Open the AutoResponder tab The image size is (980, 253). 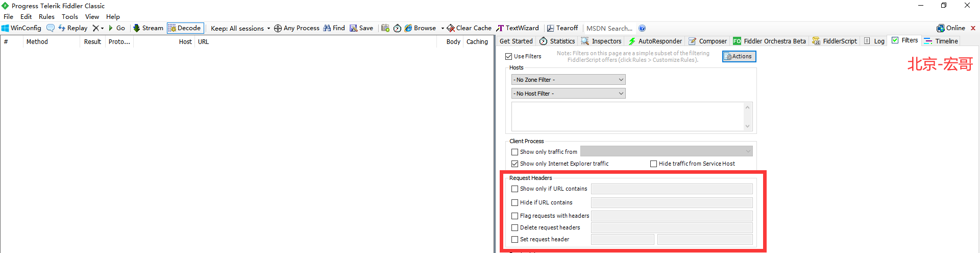[655, 41]
